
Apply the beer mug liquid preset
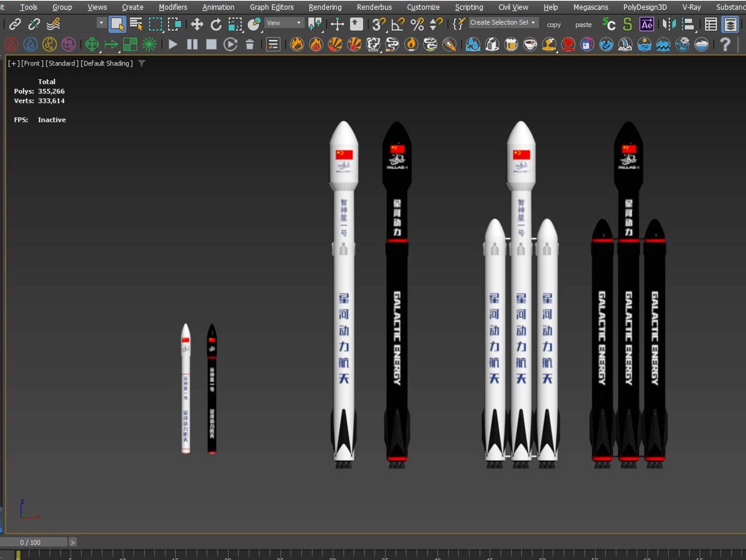[511, 45]
